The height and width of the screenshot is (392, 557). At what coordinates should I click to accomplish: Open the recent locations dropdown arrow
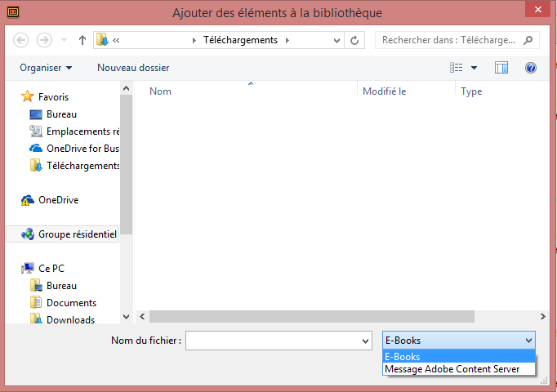click(64, 40)
